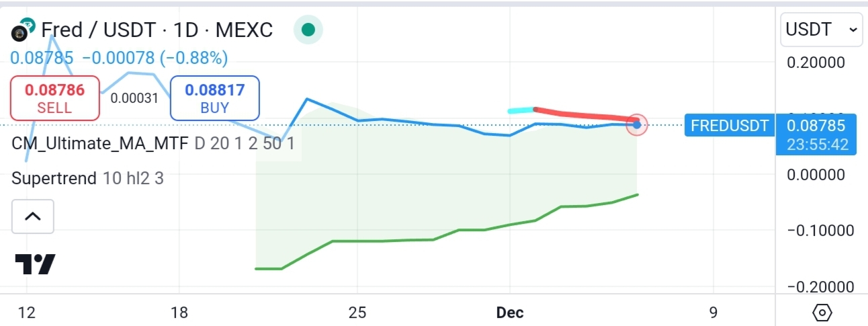
Task: Click the BUY 0.08817 button
Action: (x=214, y=98)
